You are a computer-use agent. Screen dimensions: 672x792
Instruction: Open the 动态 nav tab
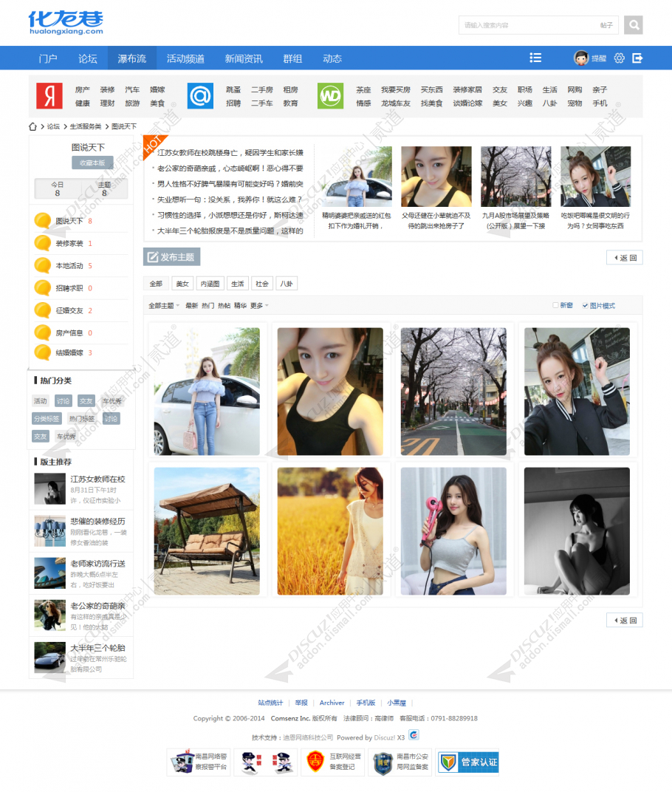tap(332, 58)
